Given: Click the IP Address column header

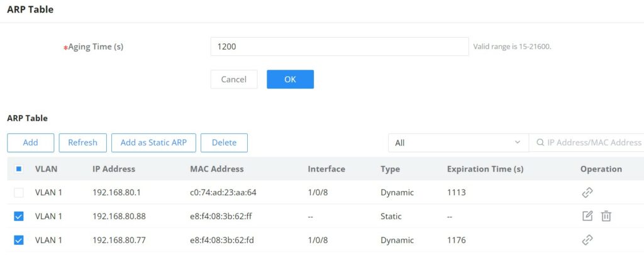Looking at the screenshot, I should click(114, 169).
